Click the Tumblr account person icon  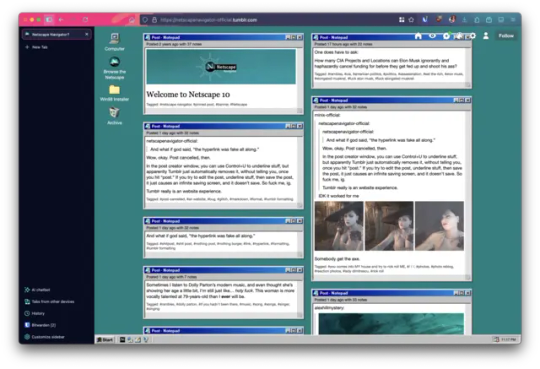pyautogui.click(x=486, y=36)
